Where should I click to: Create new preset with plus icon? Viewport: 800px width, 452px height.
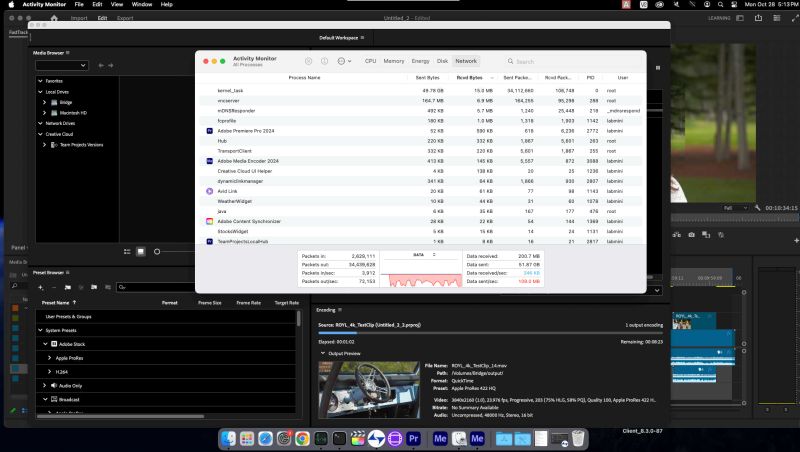tap(41, 287)
